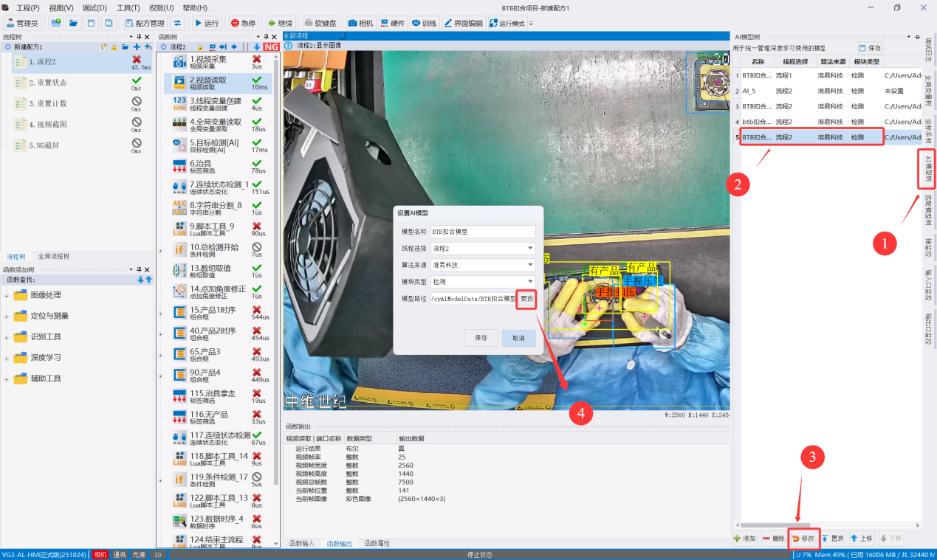The image size is (937, 560).
Task: Click 取消 in the AI model dialog
Action: click(x=518, y=338)
